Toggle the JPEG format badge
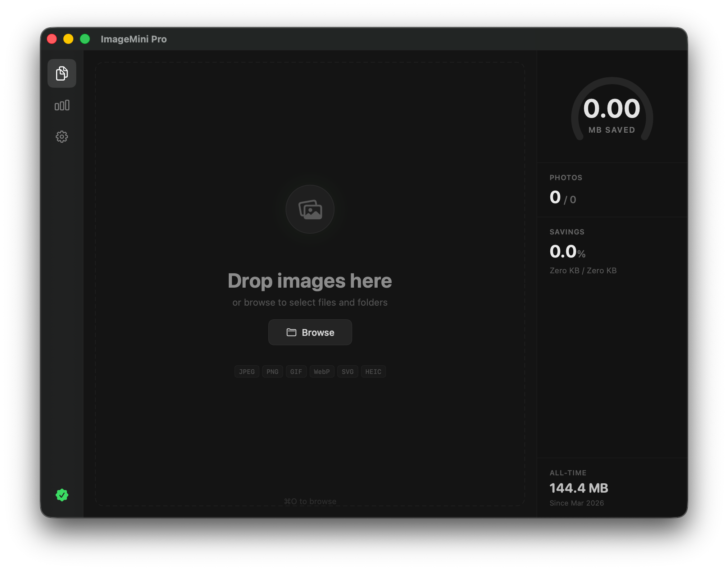This screenshot has height=571, width=728. (247, 371)
